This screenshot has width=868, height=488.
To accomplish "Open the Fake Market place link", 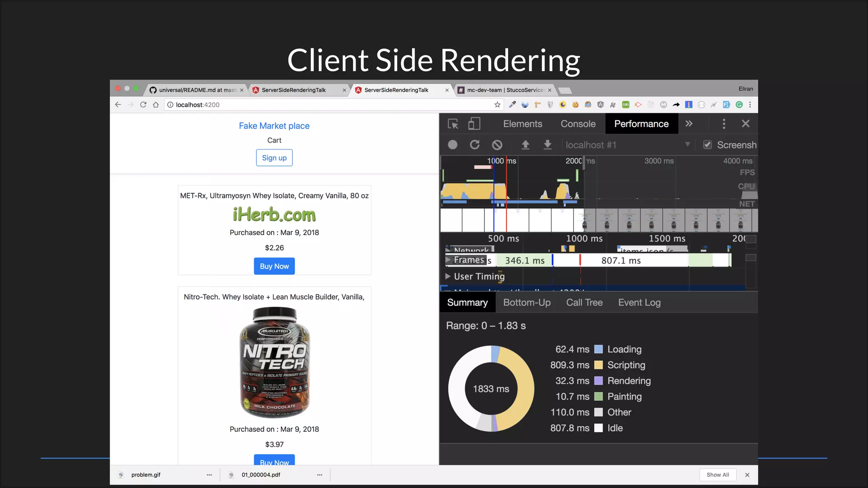I will tap(274, 126).
